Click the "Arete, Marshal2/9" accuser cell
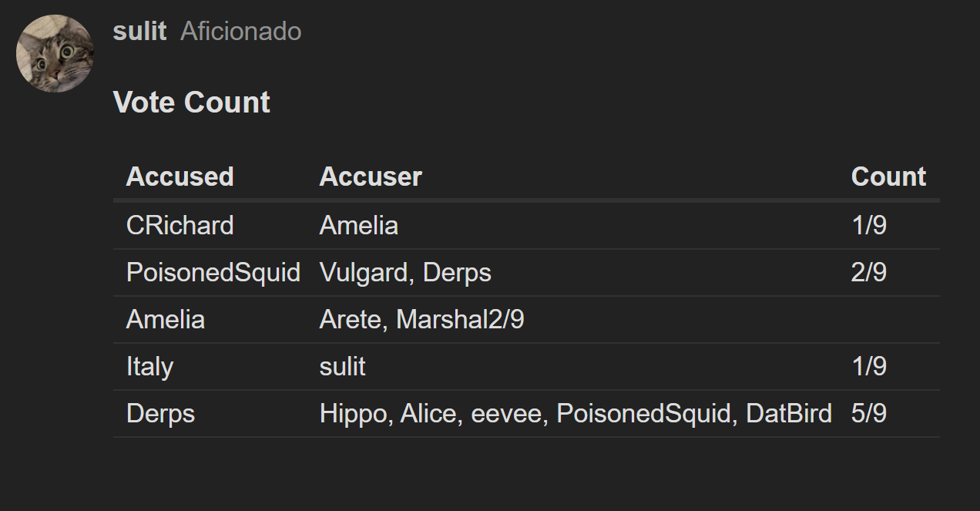This screenshot has height=511, width=980. [x=421, y=319]
